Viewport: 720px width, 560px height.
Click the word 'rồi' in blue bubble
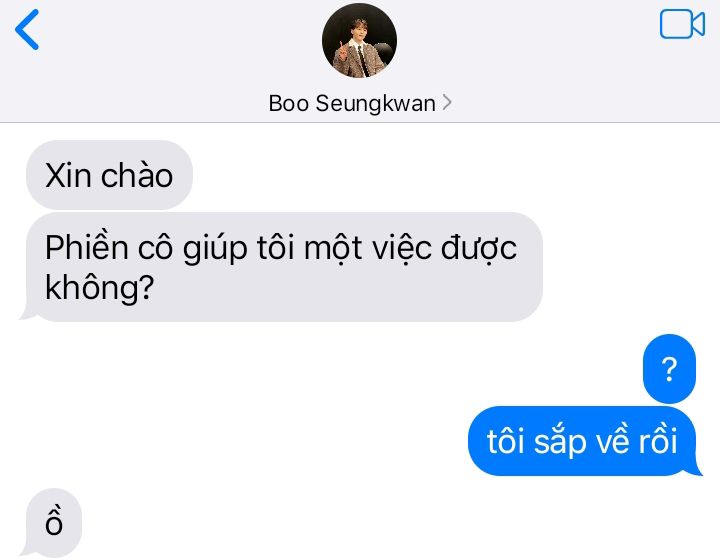(x=658, y=441)
